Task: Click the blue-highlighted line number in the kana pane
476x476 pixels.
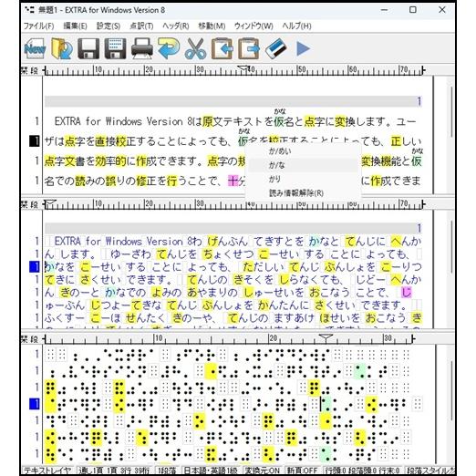Action: coord(35,267)
